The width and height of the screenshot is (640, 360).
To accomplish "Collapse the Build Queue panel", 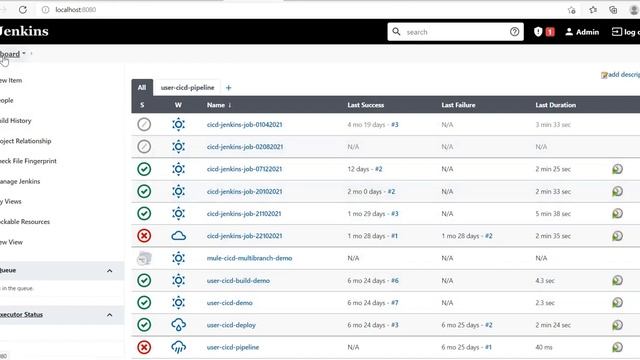I will [x=109, y=271].
